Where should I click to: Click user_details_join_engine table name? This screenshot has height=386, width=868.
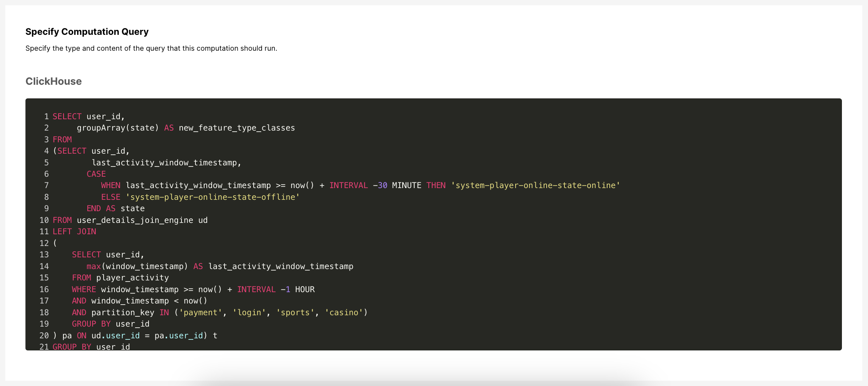pyautogui.click(x=135, y=220)
